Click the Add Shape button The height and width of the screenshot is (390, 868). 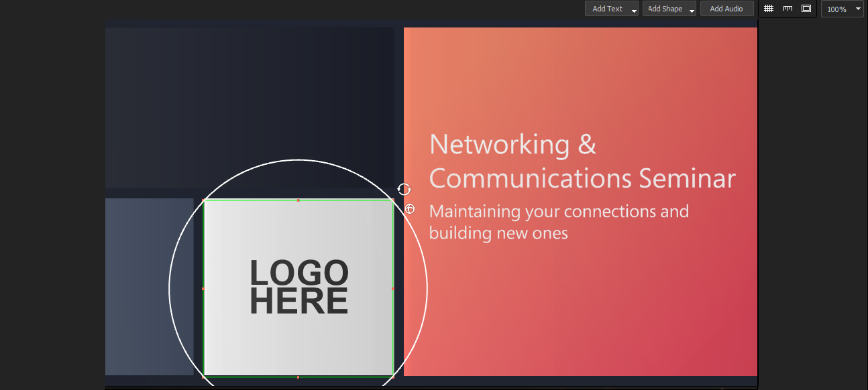(x=665, y=9)
